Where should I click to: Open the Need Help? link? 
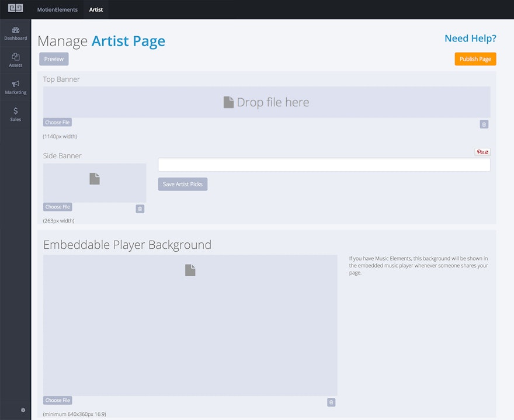click(x=470, y=39)
